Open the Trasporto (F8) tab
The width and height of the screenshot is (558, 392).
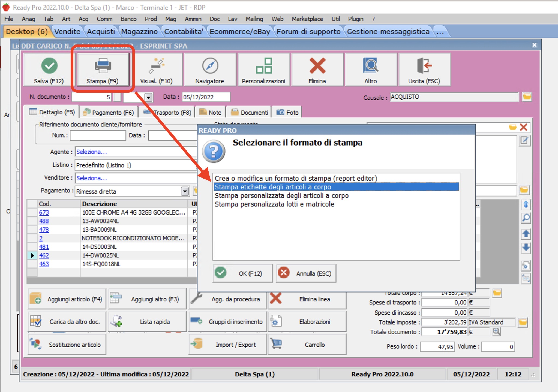pyautogui.click(x=167, y=112)
